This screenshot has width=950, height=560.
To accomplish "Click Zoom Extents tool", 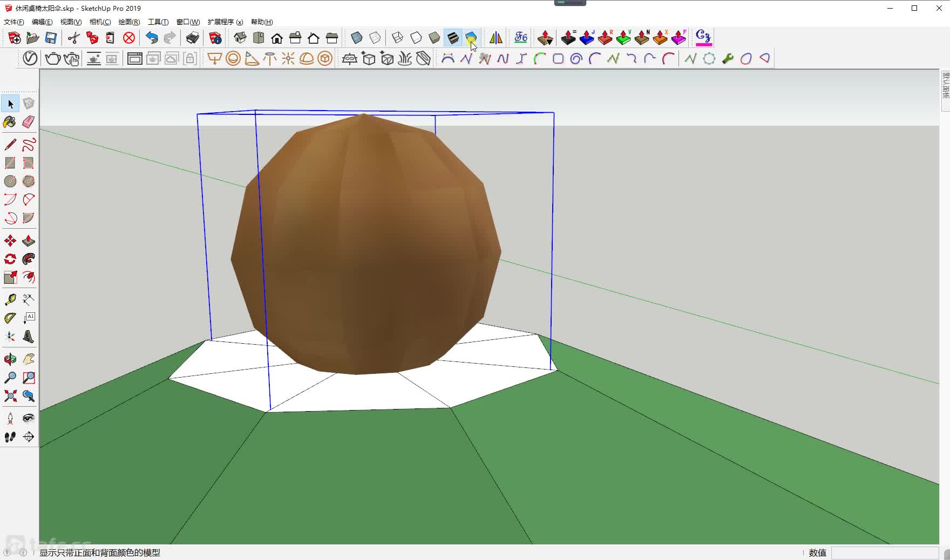I will (10, 396).
